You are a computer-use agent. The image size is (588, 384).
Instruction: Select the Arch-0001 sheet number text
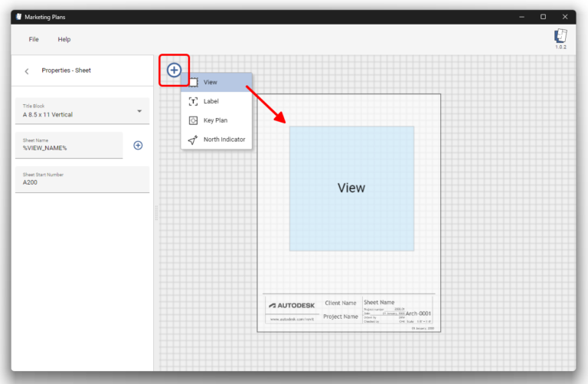click(x=418, y=313)
